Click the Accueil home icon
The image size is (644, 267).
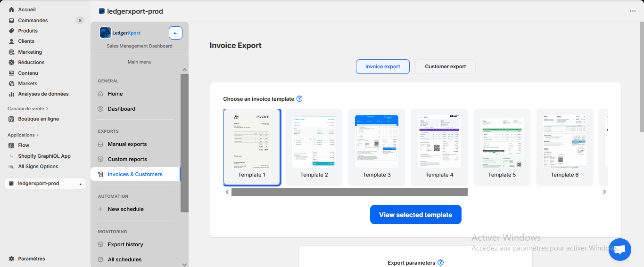tap(11, 9)
